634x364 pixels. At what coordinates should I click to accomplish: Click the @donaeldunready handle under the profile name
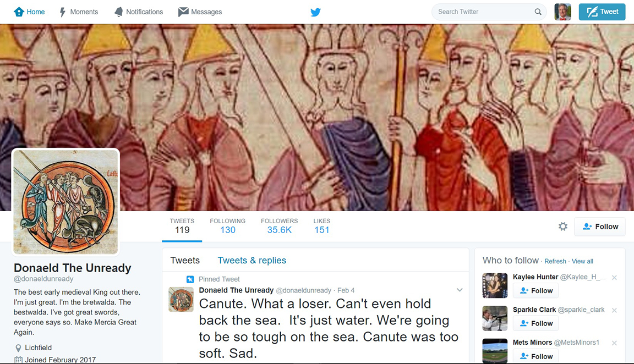43,279
